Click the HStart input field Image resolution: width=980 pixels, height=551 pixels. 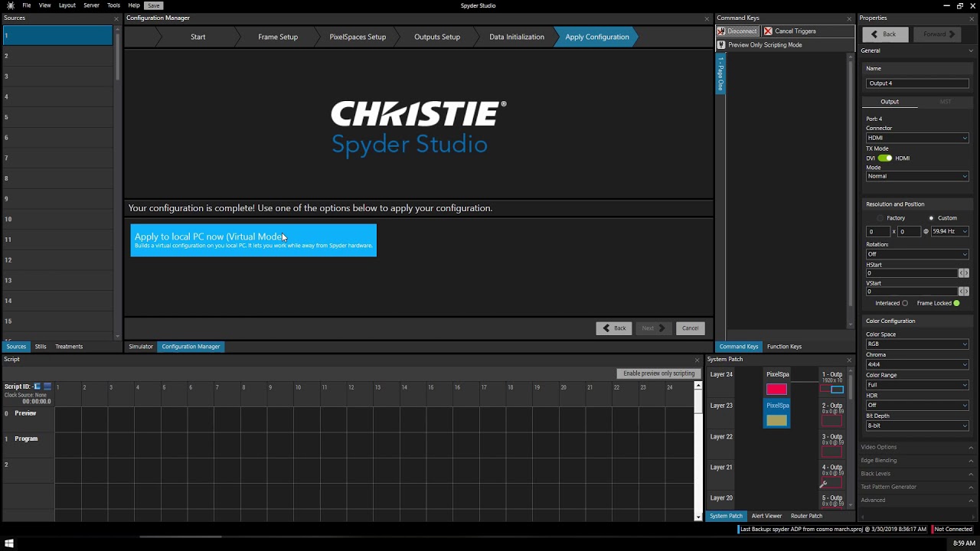pyautogui.click(x=911, y=273)
